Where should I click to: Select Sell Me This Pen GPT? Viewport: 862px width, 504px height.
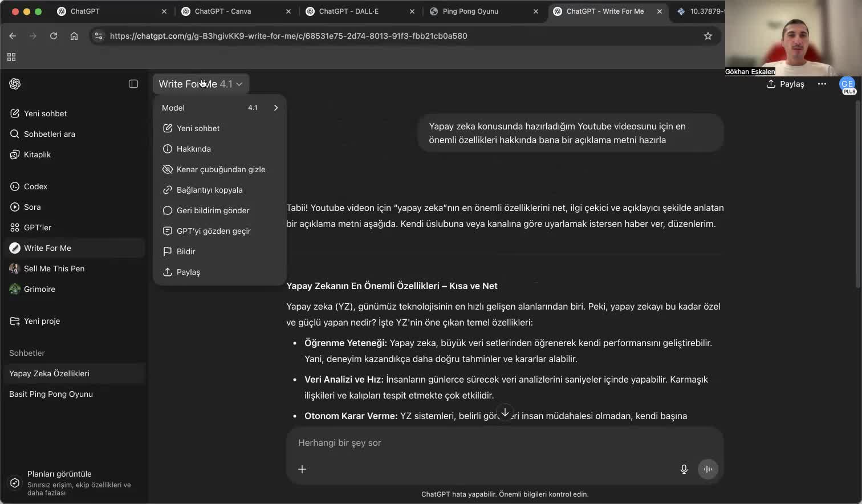(x=74, y=269)
